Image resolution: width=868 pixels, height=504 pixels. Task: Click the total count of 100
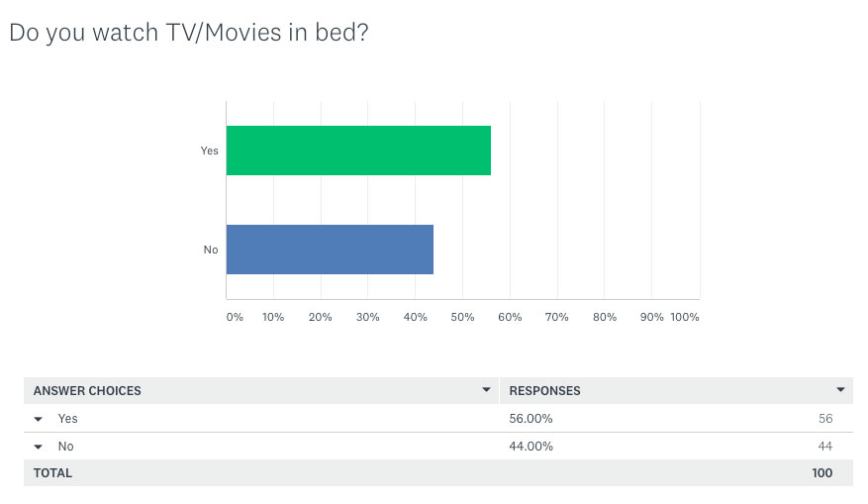pos(822,473)
